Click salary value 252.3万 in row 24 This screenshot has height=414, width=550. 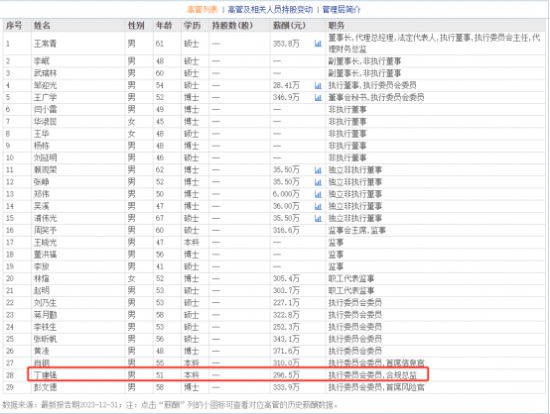(x=286, y=327)
